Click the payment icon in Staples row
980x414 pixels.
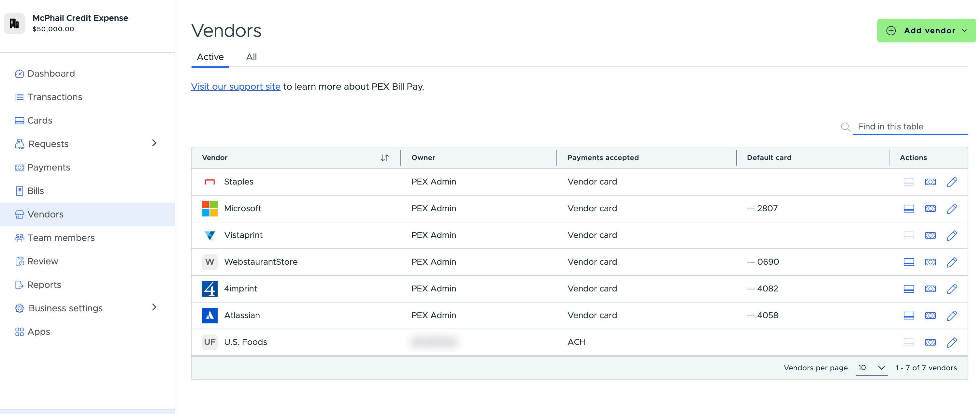pyautogui.click(x=930, y=182)
